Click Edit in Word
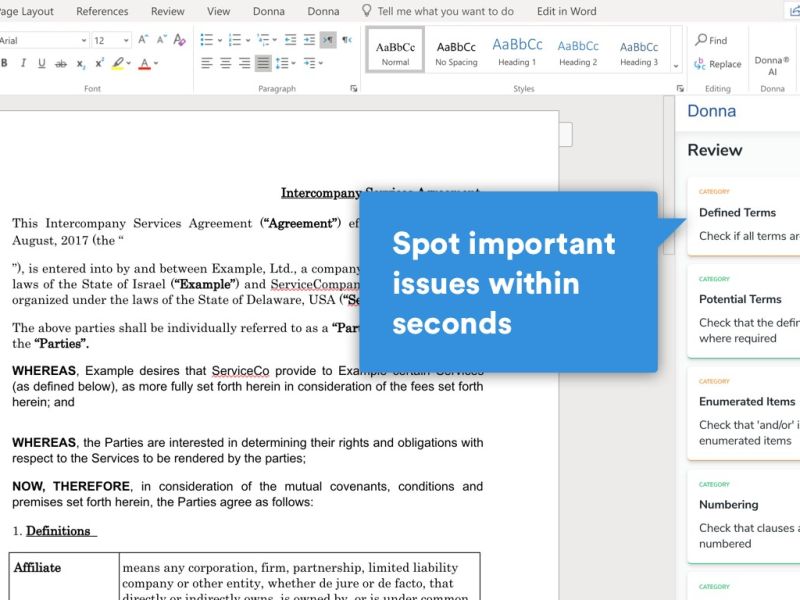 566,11
